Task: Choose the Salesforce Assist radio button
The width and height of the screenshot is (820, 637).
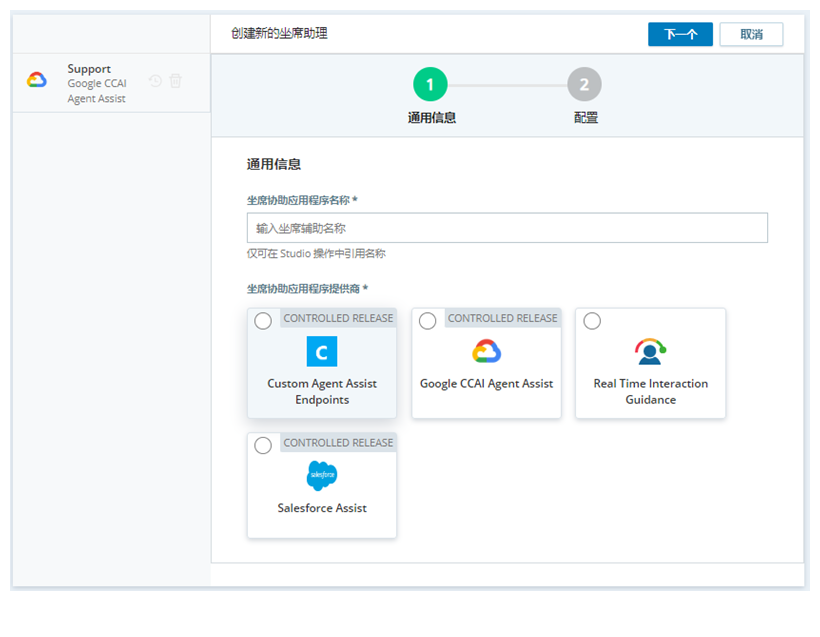Action: [x=263, y=445]
